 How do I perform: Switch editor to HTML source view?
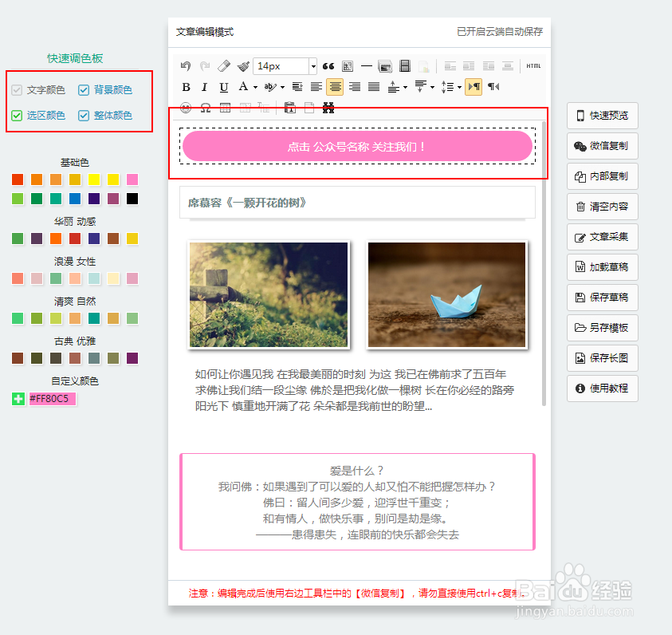pyautogui.click(x=532, y=66)
